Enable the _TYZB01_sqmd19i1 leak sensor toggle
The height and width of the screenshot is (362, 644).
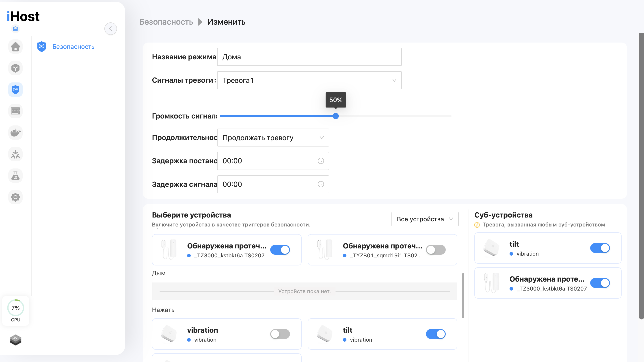pos(436,250)
